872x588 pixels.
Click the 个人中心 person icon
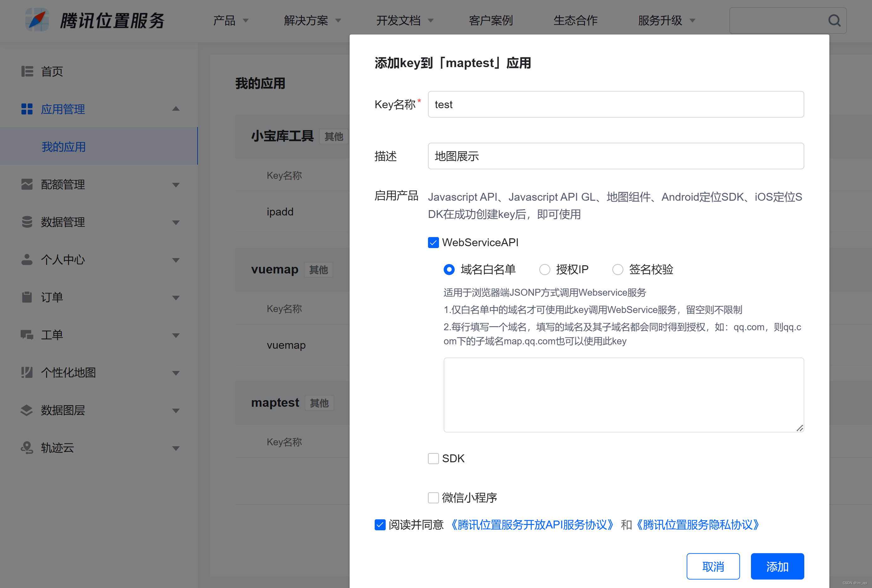click(27, 259)
